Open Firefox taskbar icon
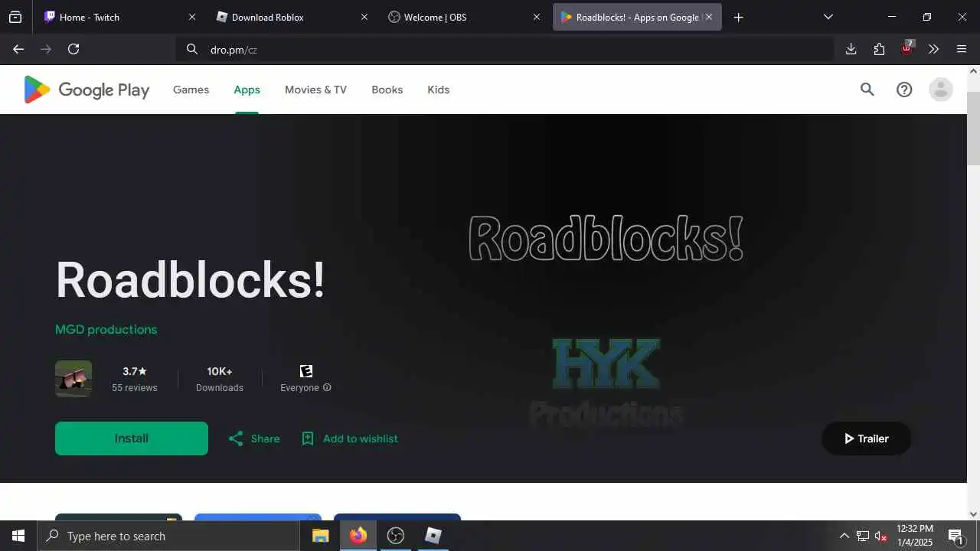 (x=358, y=536)
